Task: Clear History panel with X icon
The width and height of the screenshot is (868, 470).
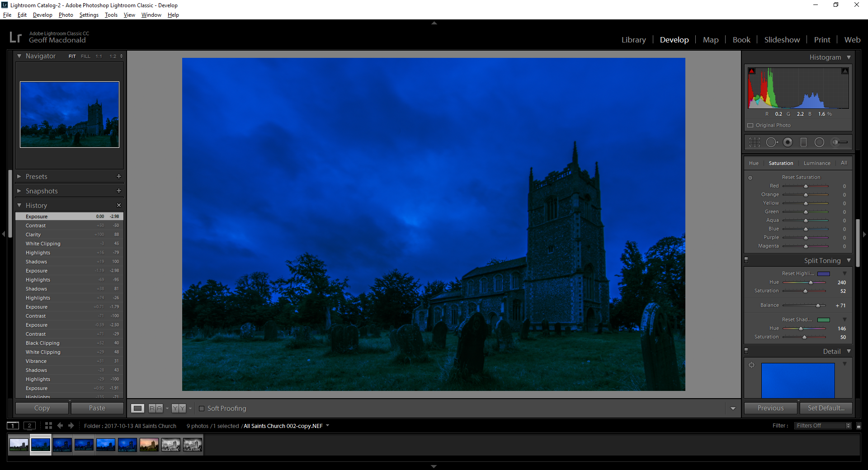Action: click(119, 205)
